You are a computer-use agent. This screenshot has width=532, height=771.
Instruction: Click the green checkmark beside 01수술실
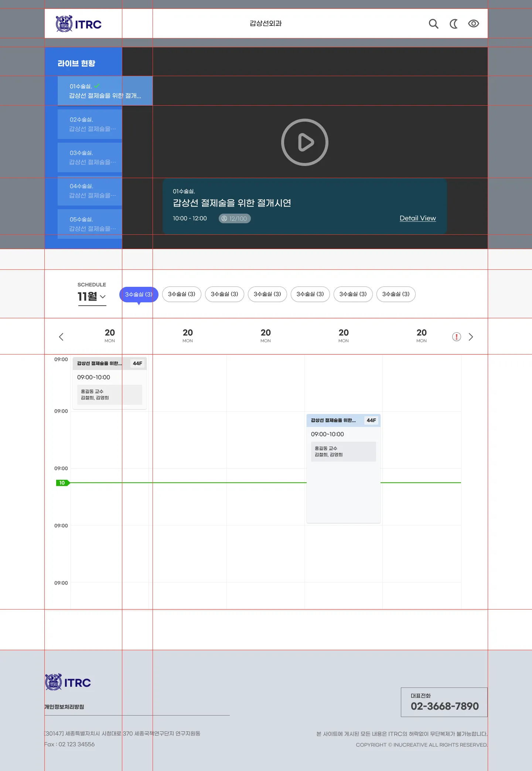[97, 86]
